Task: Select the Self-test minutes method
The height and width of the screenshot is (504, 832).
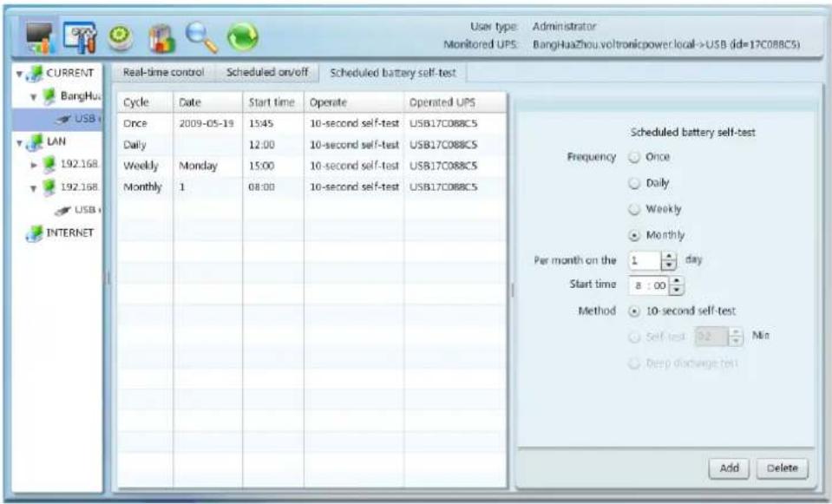Action: (634, 337)
